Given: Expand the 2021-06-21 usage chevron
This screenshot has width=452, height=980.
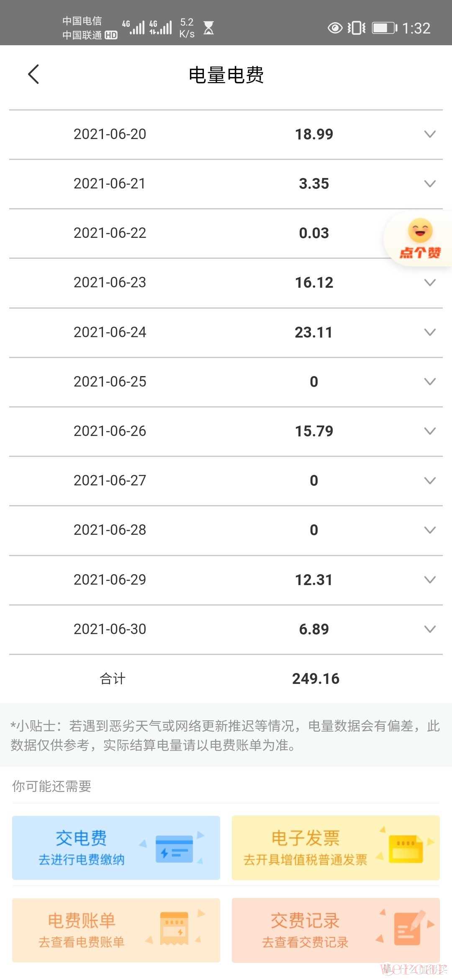Looking at the screenshot, I should [430, 183].
